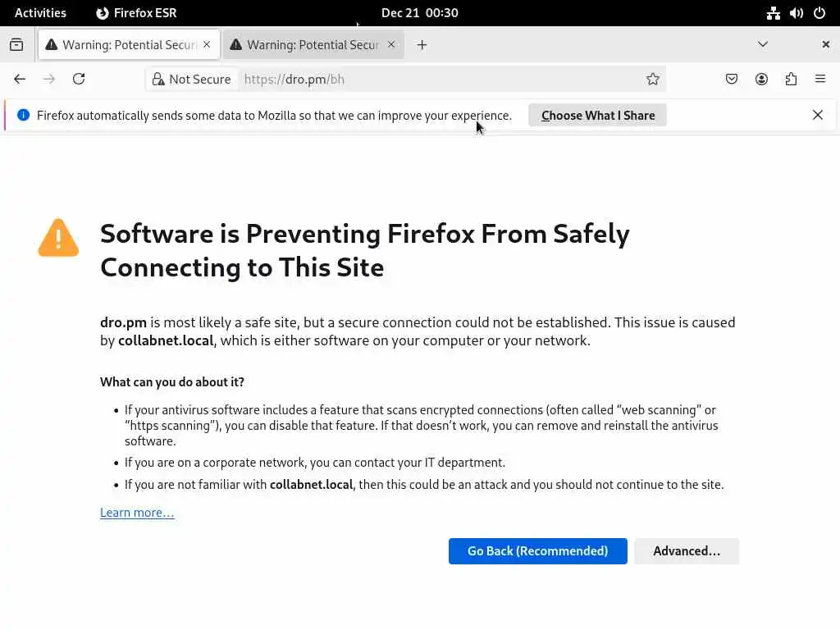Expand the List all tabs chevron

tap(763, 44)
